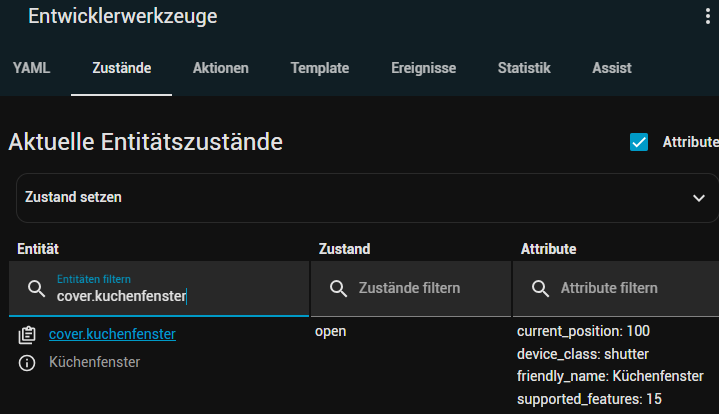Viewport: 719px width, 414px height.
Task: Toggle the Attribute checkbox
Action: coord(639,142)
